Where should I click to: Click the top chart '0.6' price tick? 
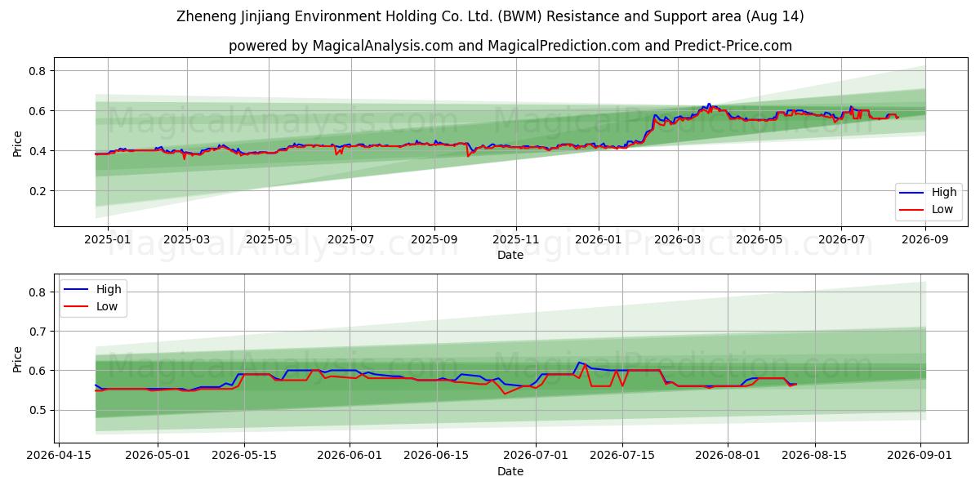pyautogui.click(x=39, y=111)
